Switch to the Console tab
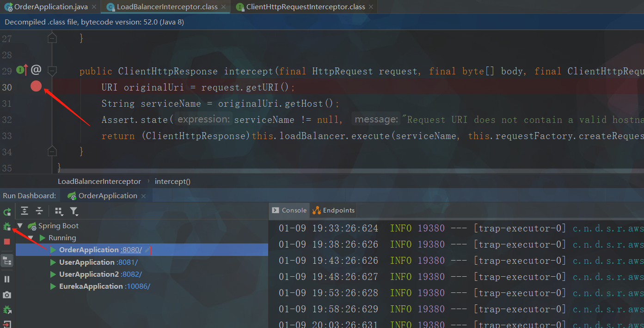This screenshot has width=644, height=328. [x=289, y=210]
